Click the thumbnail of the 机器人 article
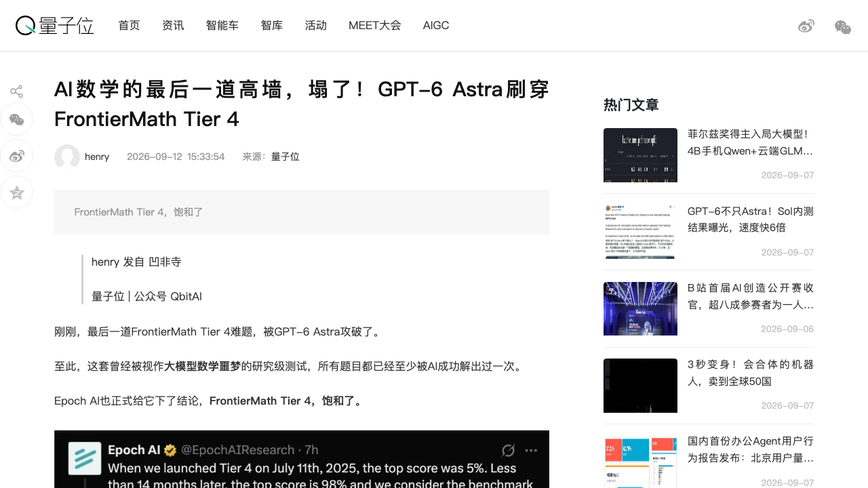 click(x=640, y=386)
